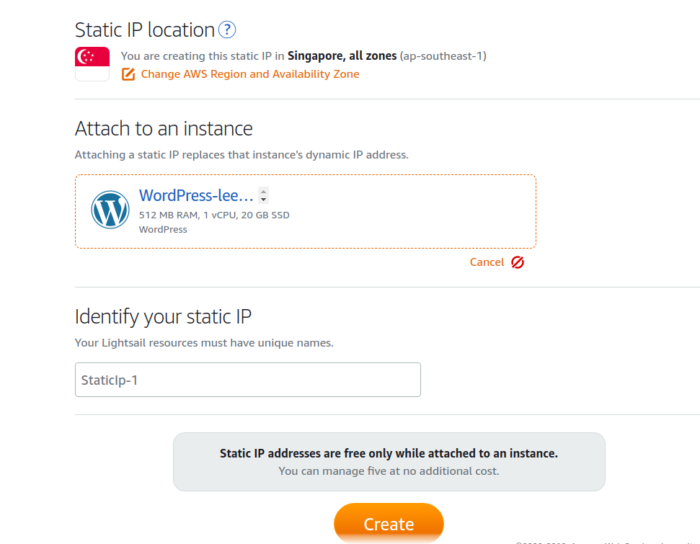Select the WordPress-lee… instance name
This screenshot has width=700, height=544.
tap(195, 196)
